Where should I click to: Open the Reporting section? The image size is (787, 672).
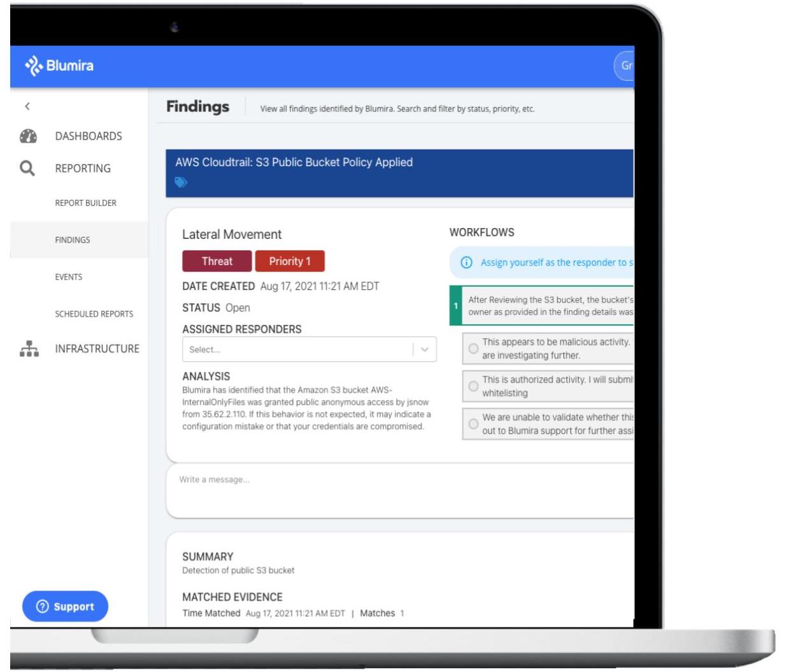pos(83,168)
